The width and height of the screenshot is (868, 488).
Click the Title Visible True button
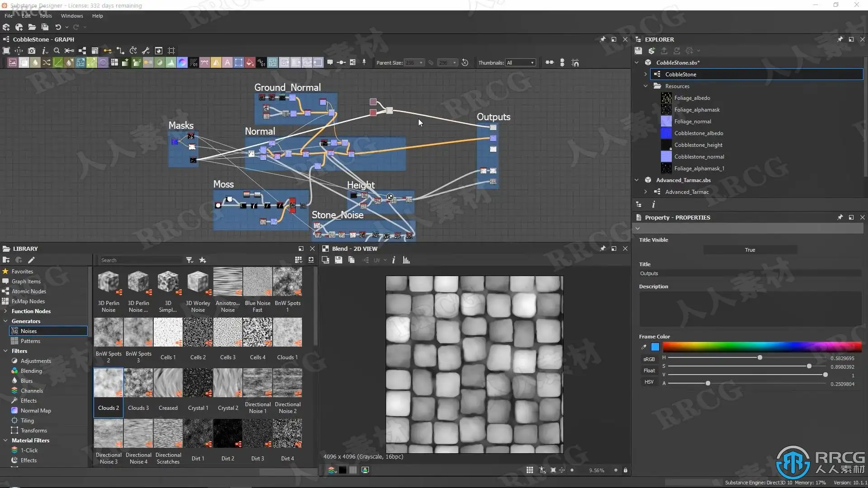(x=750, y=250)
